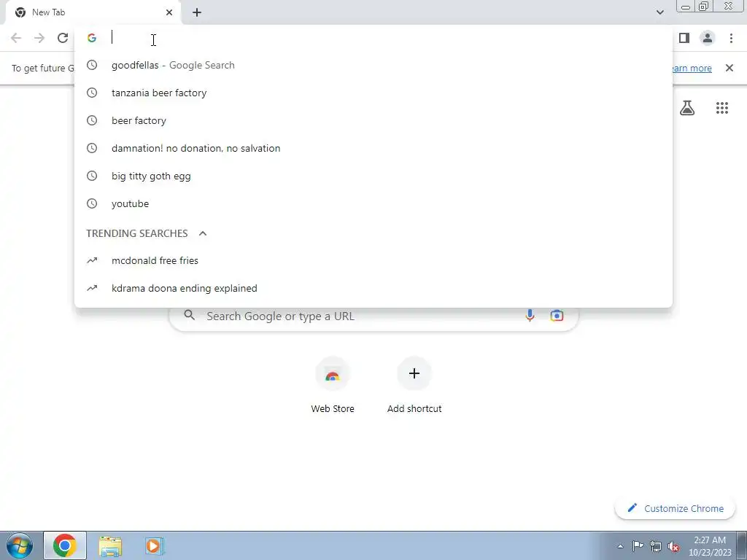Click the muted volume tray icon

tap(673, 546)
